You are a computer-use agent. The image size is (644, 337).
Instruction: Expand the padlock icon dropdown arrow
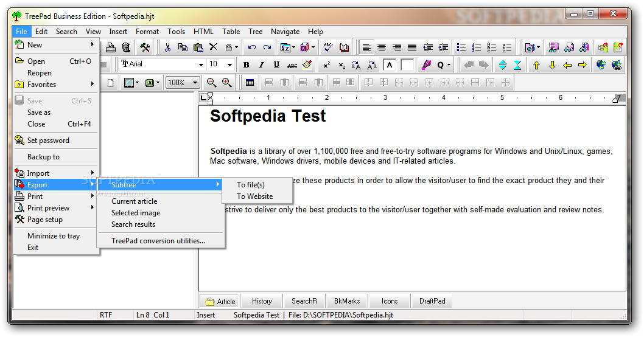click(x=237, y=47)
